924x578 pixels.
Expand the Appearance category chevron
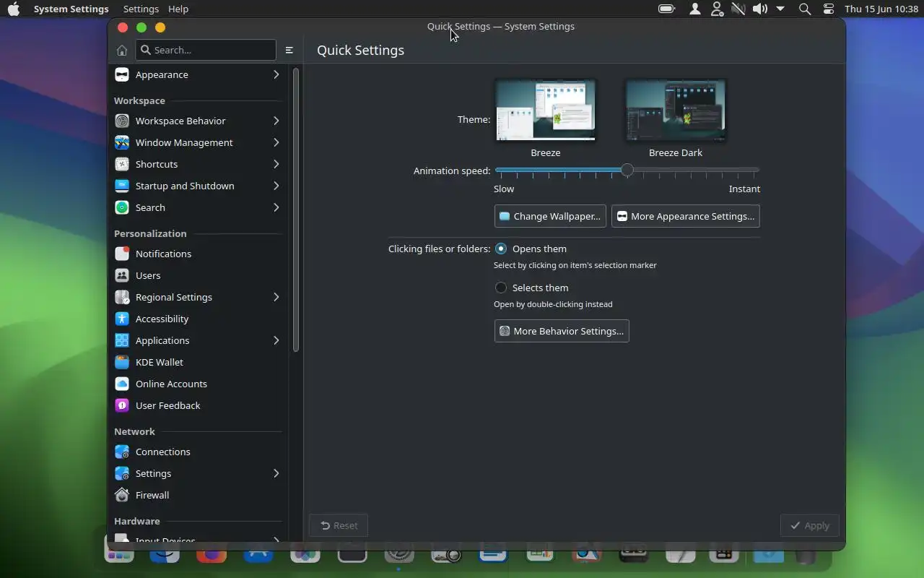pos(276,74)
